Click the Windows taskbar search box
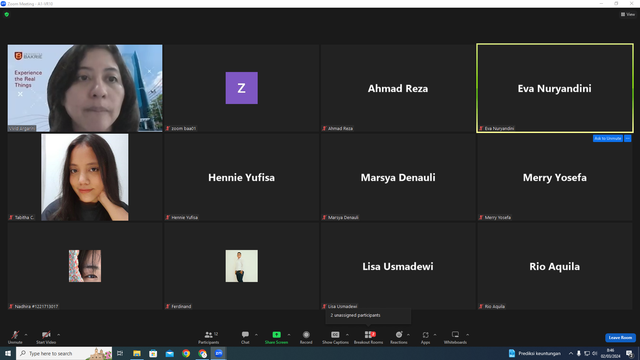640x360 pixels. [x=64, y=353]
